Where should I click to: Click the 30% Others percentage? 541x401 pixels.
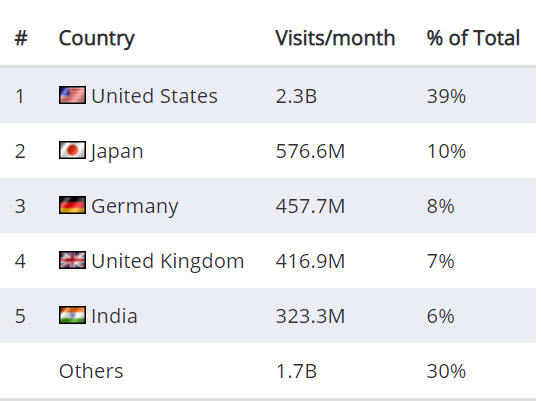click(446, 371)
